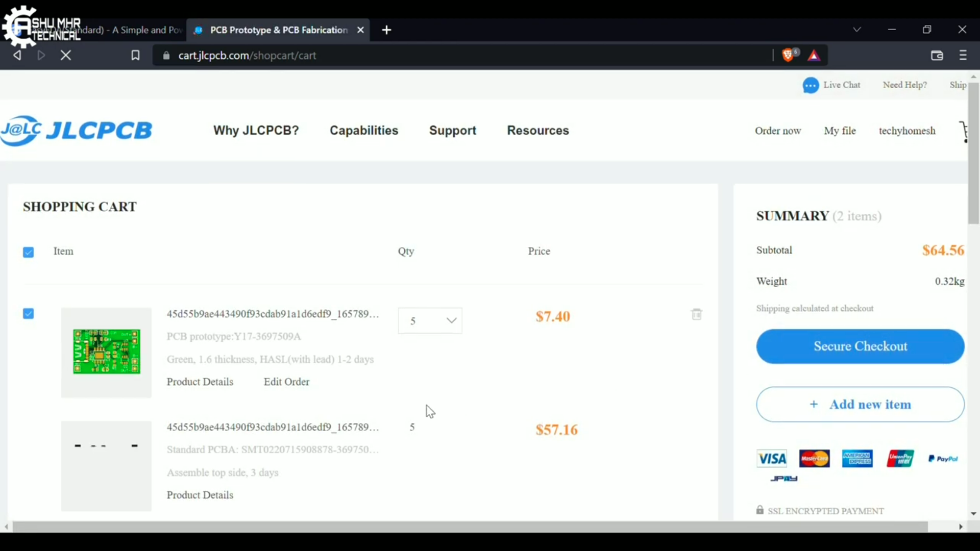Open the Resources menu
The width and height of the screenshot is (980, 551).
(x=538, y=131)
